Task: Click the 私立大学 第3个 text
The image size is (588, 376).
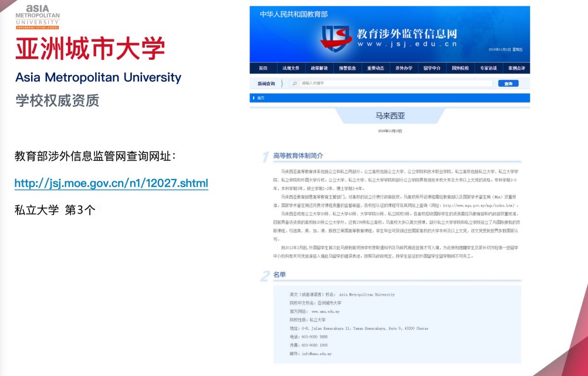Action: (55, 210)
